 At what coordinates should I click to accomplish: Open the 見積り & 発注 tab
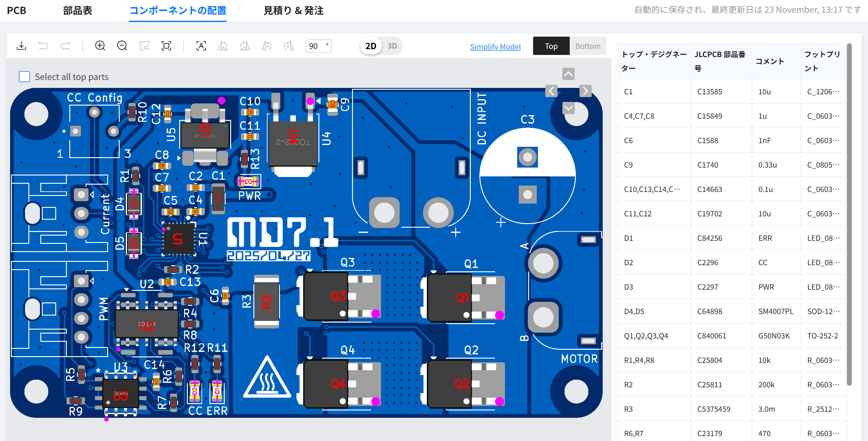tap(293, 10)
